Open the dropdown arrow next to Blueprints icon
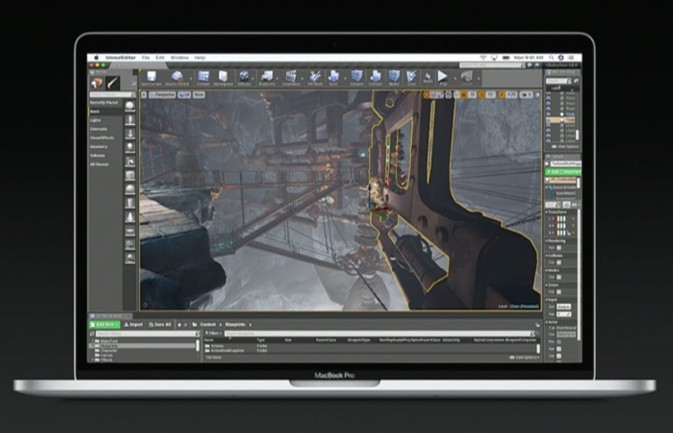Image resolution: width=673 pixels, height=433 pixels. [x=278, y=79]
